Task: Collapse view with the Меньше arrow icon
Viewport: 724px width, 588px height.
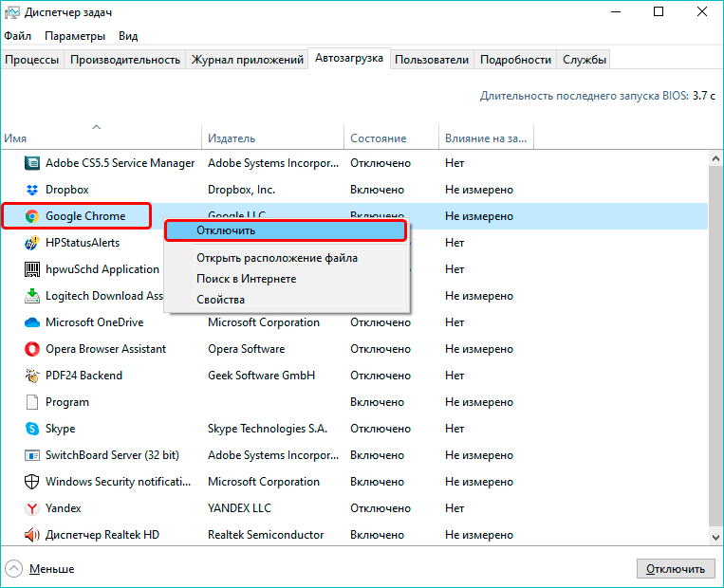Action: click(13, 569)
